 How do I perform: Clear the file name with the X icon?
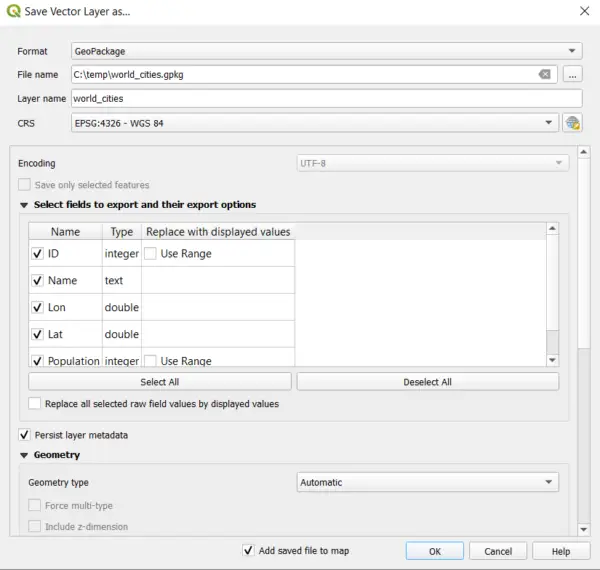(x=545, y=74)
